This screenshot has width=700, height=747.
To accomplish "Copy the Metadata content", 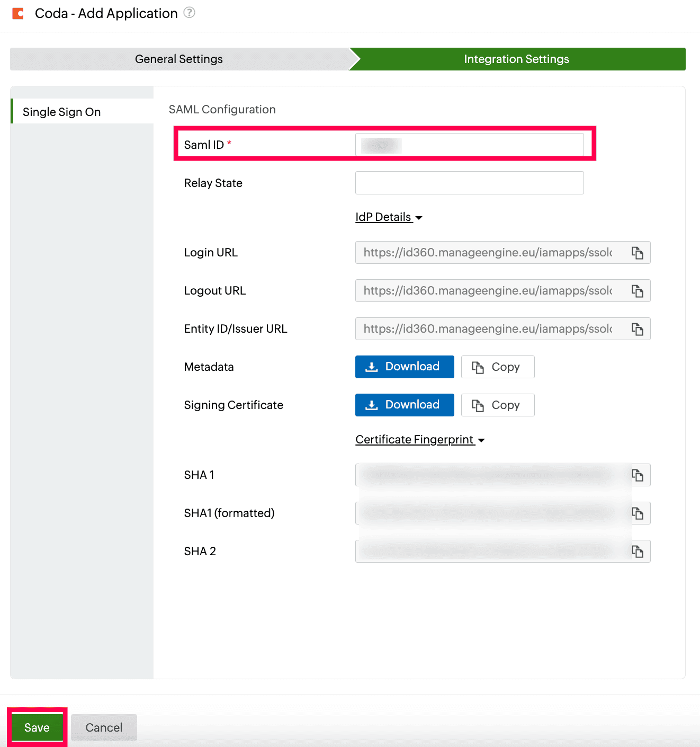I will (x=498, y=367).
